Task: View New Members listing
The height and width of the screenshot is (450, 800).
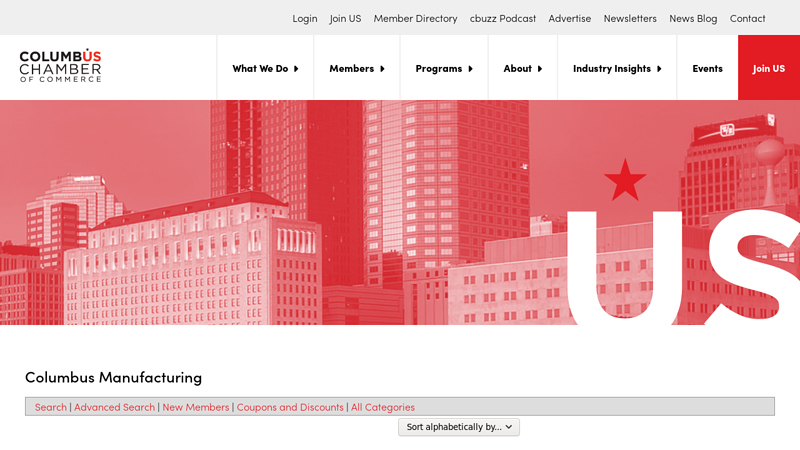Action: 196,407
